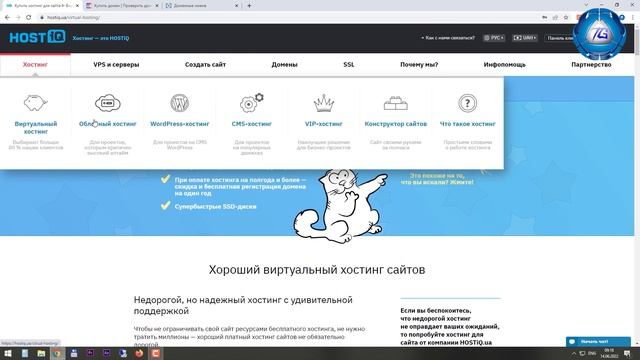Screen dimensions: 640x360
Task: Click the site padlock icon in address bar
Action: 41,18
